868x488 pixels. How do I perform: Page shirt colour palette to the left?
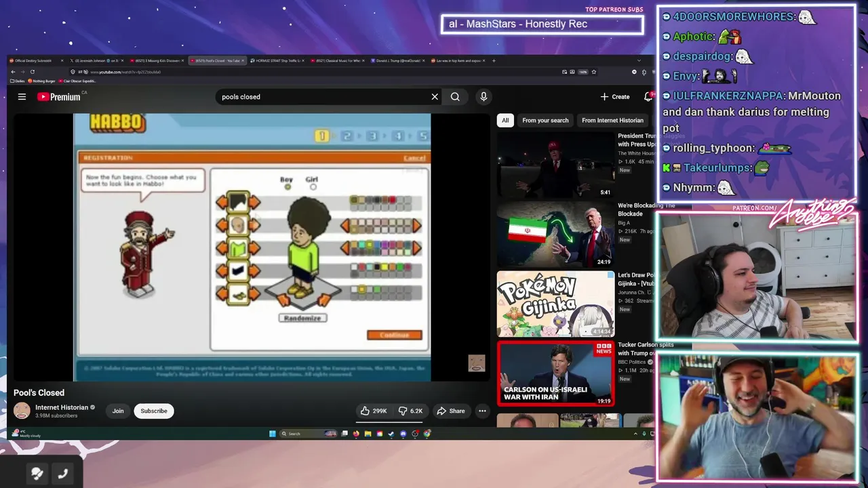(345, 248)
